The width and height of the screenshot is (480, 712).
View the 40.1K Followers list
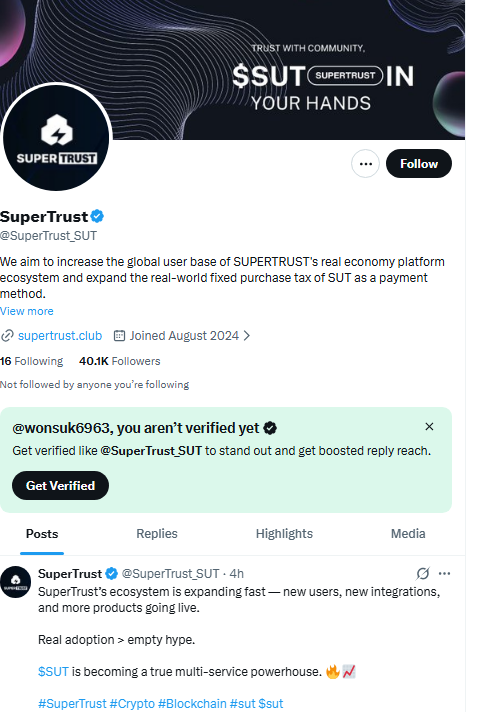pos(119,361)
